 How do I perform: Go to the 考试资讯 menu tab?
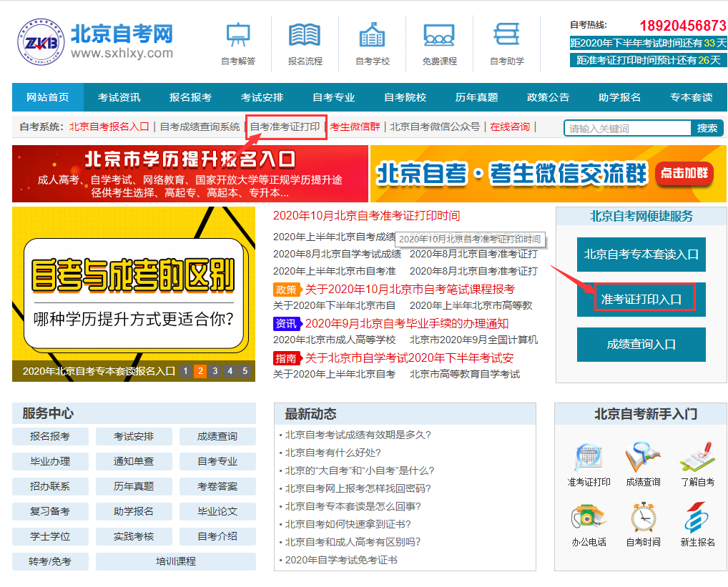coord(119,98)
